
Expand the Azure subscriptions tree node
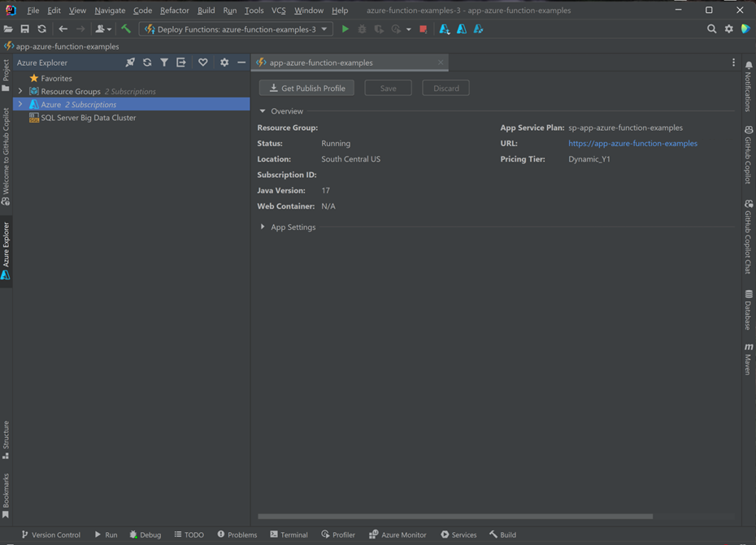click(x=20, y=104)
